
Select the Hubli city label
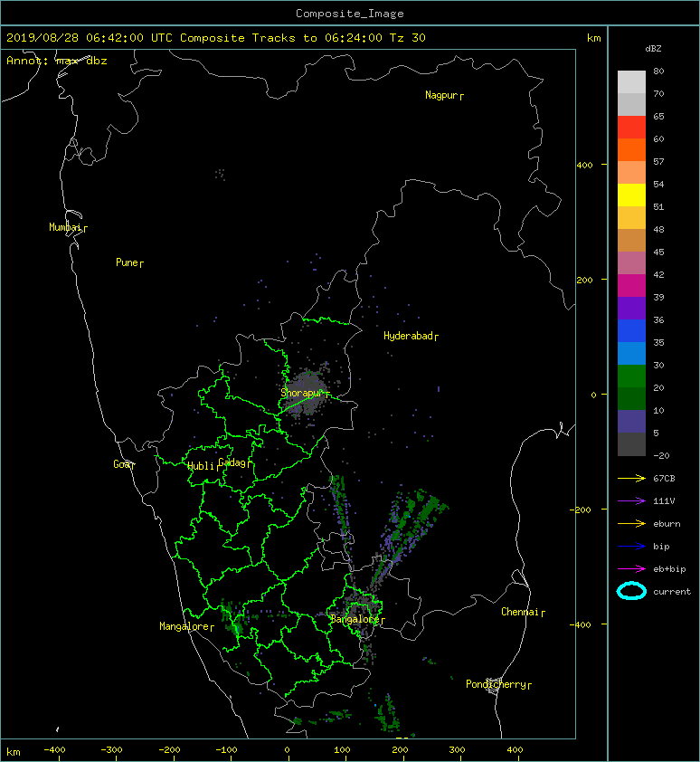click(x=203, y=466)
